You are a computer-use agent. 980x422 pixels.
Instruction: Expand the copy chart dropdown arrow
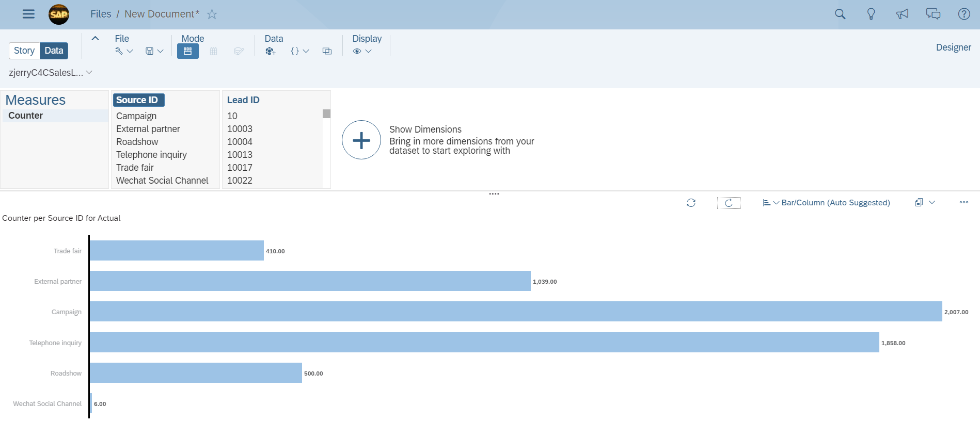pos(932,202)
